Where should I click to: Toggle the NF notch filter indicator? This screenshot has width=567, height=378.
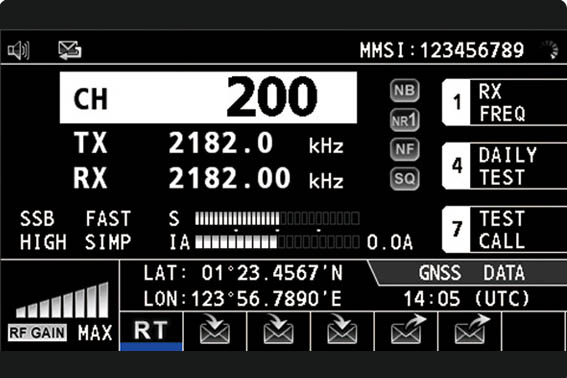click(x=405, y=149)
